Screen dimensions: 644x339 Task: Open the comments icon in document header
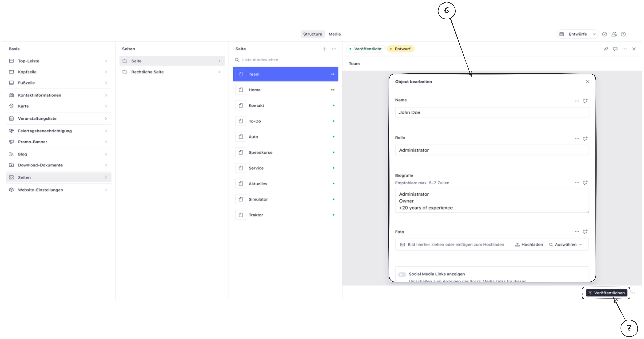tap(615, 49)
